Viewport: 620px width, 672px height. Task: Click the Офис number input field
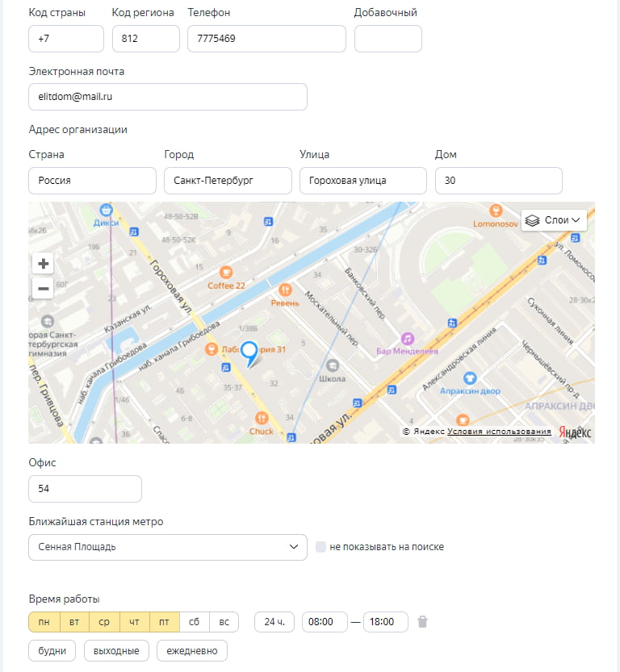(85, 489)
